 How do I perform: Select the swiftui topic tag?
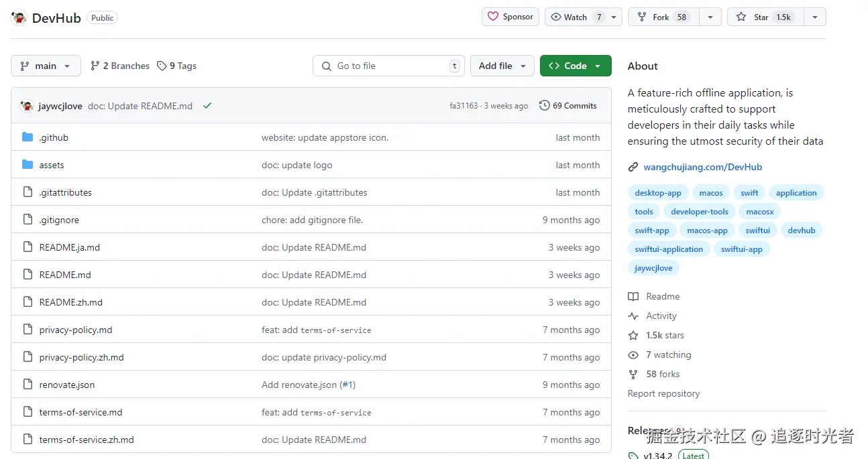click(x=758, y=231)
